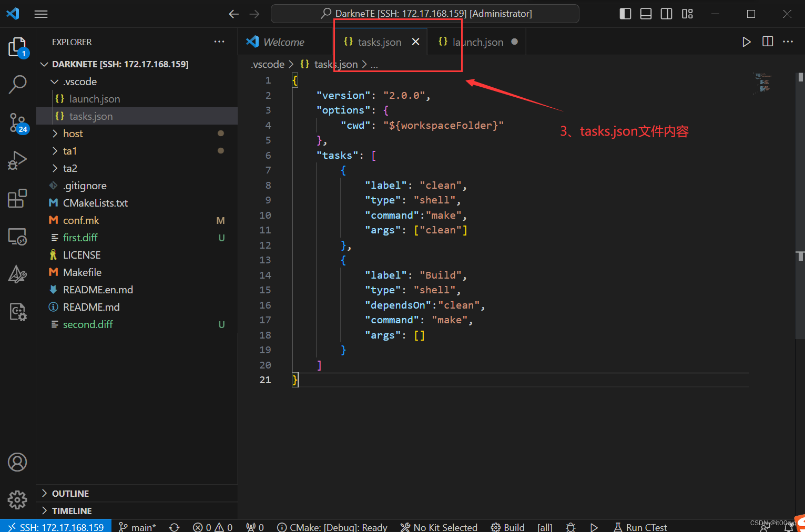Open Customize Layout icon in title bar
Image resolution: width=805 pixels, height=532 pixels.
tap(687, 14)
